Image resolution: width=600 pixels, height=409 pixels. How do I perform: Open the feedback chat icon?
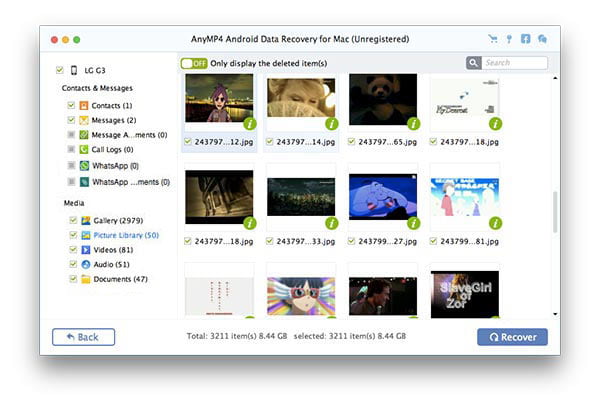point(542,39)
